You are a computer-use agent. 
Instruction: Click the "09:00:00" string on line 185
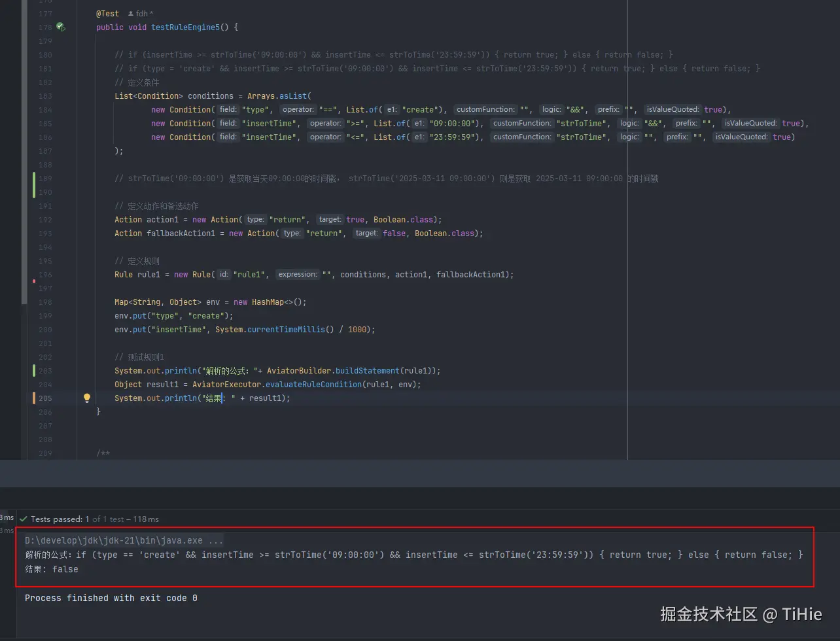(454, 123)
